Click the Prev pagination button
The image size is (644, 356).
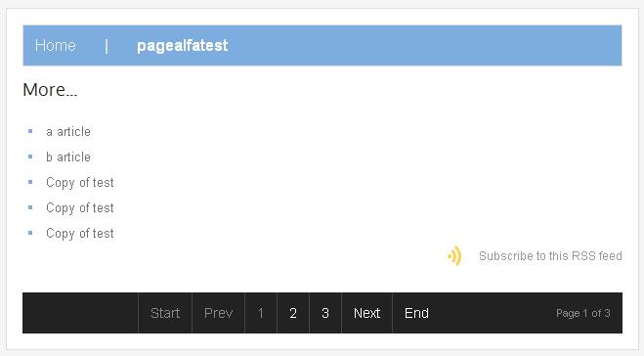tap(219, 313)
